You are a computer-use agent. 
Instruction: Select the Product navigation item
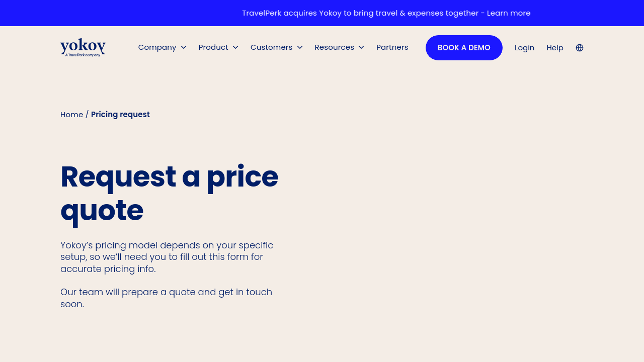(213, 47)
